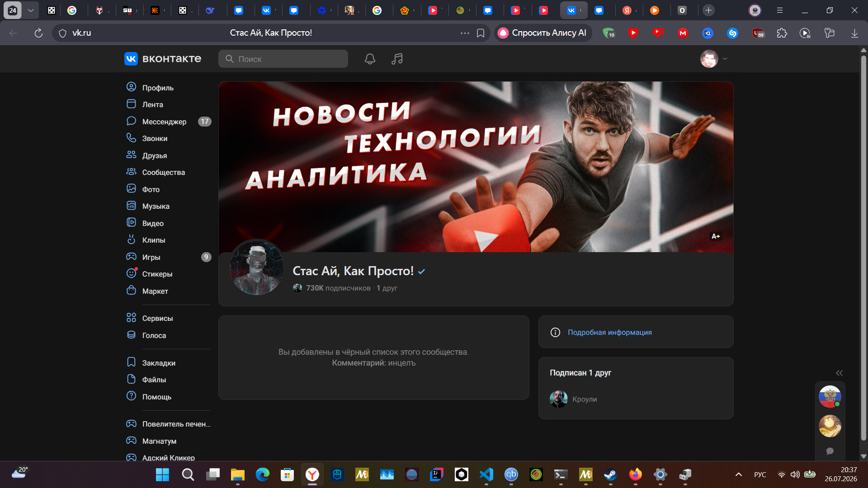The width and height of the screenshot is (868, 488).
Task: Go to VKontakte home via logo
Action: click(163, 59)
